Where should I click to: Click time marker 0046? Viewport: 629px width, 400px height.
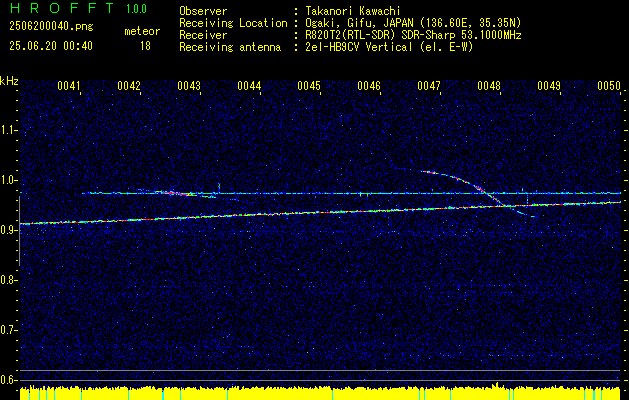369,86
